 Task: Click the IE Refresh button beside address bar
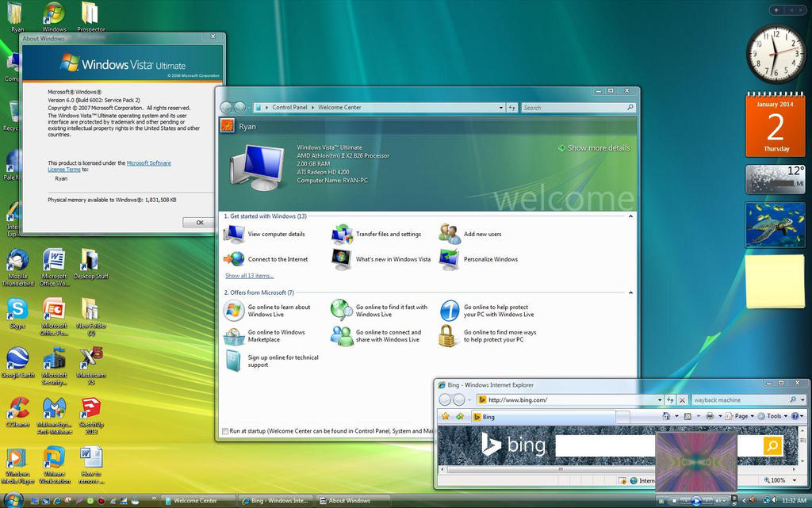(671, 400)
